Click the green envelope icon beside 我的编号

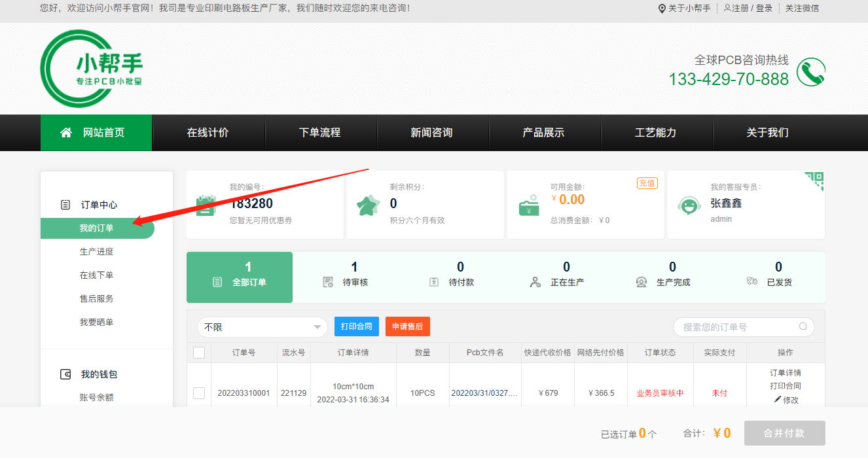point(205,205)
